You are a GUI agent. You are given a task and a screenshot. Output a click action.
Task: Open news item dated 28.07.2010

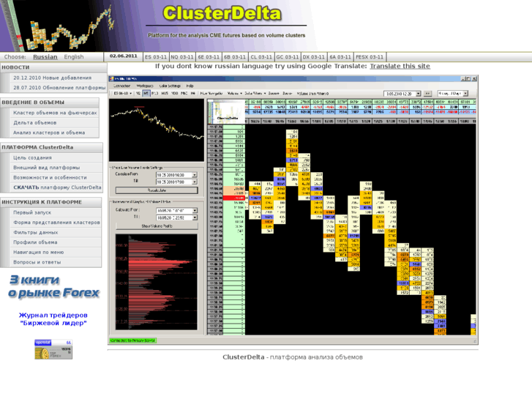[59, 88]
